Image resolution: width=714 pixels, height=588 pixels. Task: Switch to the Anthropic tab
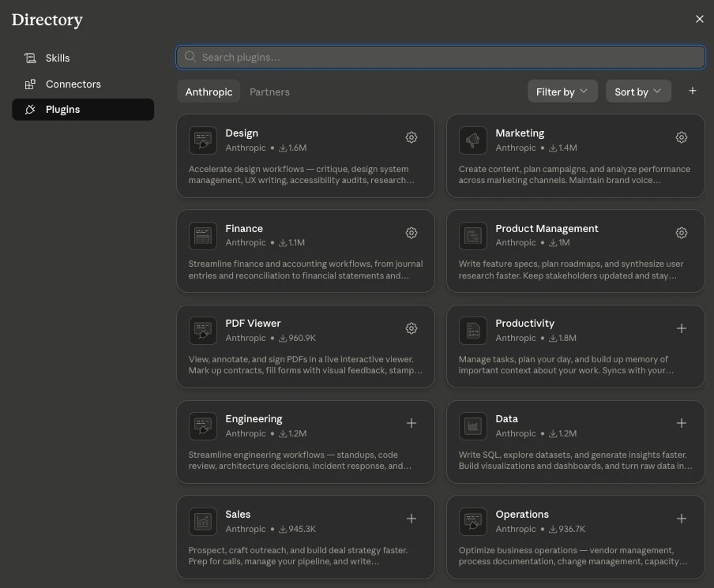point(209,92)
